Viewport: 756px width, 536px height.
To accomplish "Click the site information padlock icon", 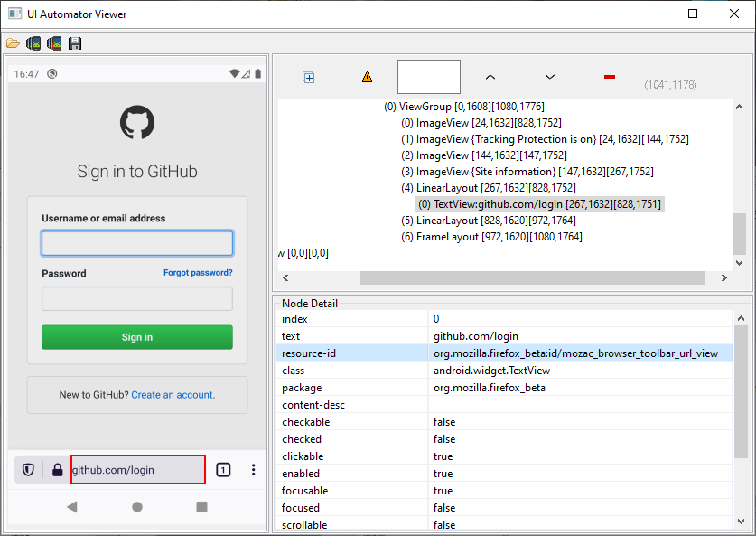I will [58, 469].
